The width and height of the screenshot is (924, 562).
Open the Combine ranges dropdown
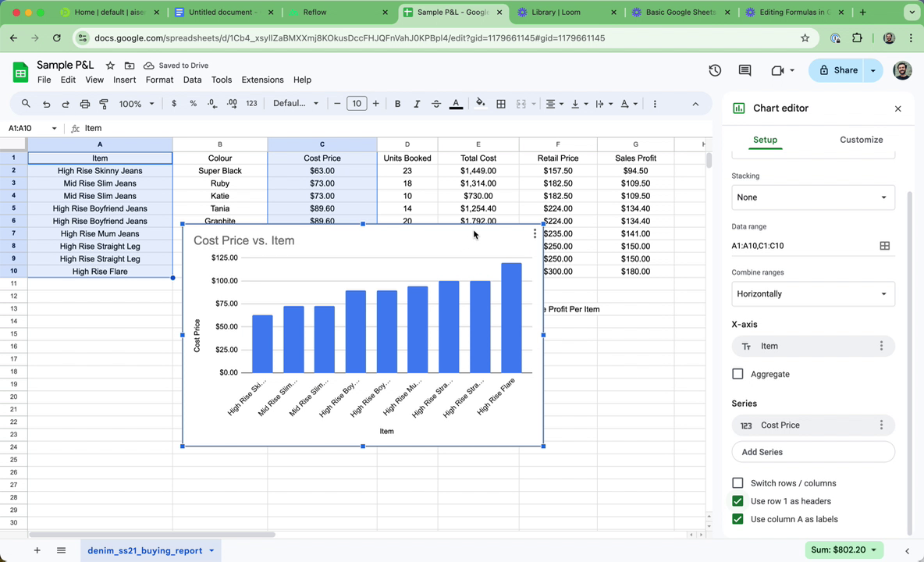click(812, 294)
